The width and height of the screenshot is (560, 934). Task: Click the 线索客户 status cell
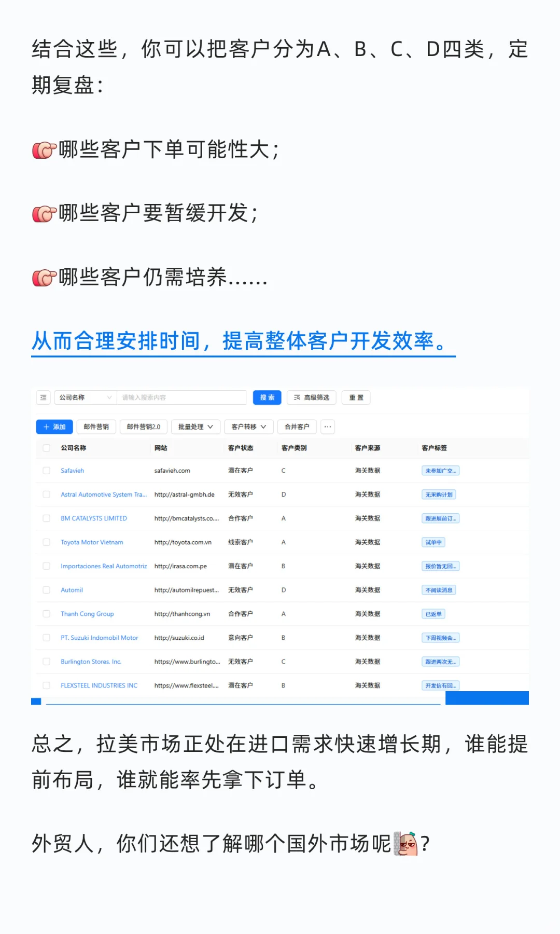241,542
